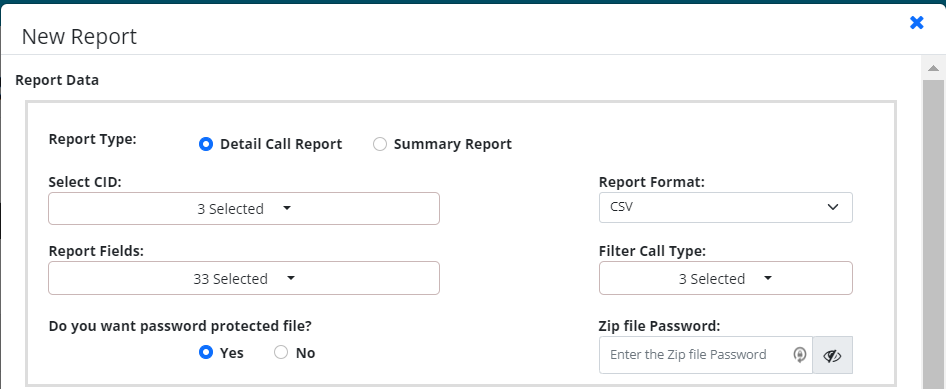Click 'Do you want password protected file?' text
Viewport: 946px width, 389px height.
180,326
